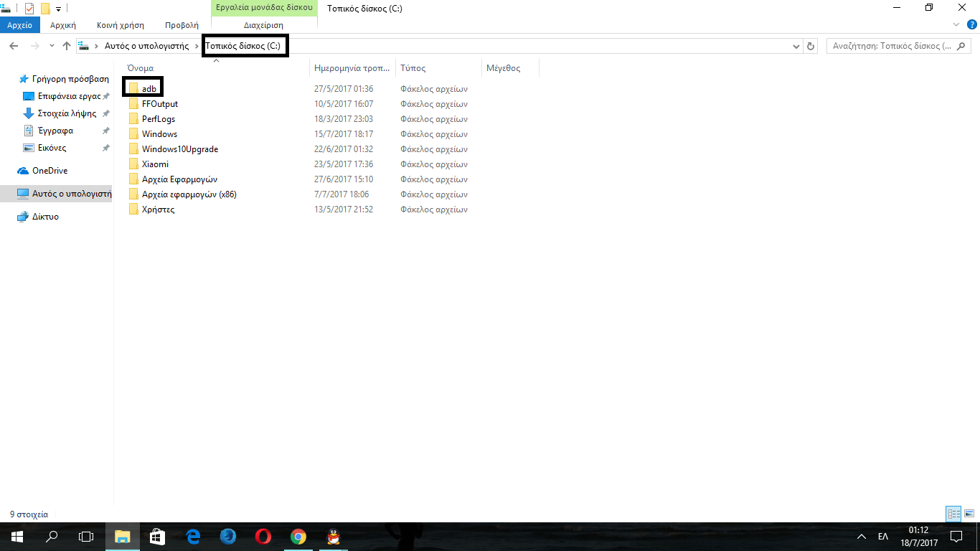Image resolution: width=980 pixels, height=551 pixels.
Task: Expand the address bar history dropdown
Action: point(796,46)
